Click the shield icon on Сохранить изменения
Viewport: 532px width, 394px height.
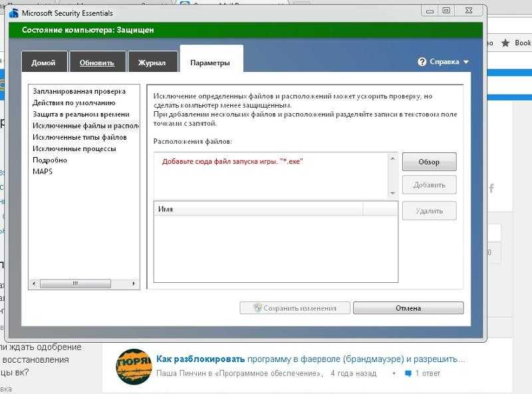(x=257, y=307)
